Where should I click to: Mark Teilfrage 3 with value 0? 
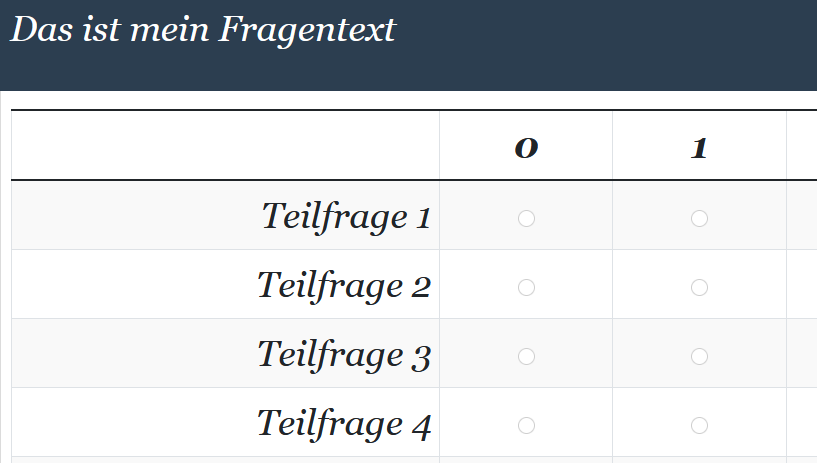[x=526, y=356]
